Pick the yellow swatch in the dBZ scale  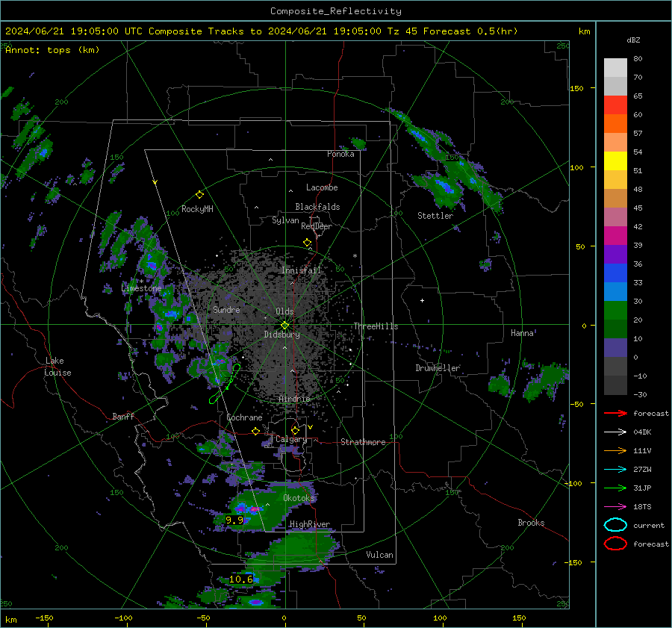(x=615, y=161)
